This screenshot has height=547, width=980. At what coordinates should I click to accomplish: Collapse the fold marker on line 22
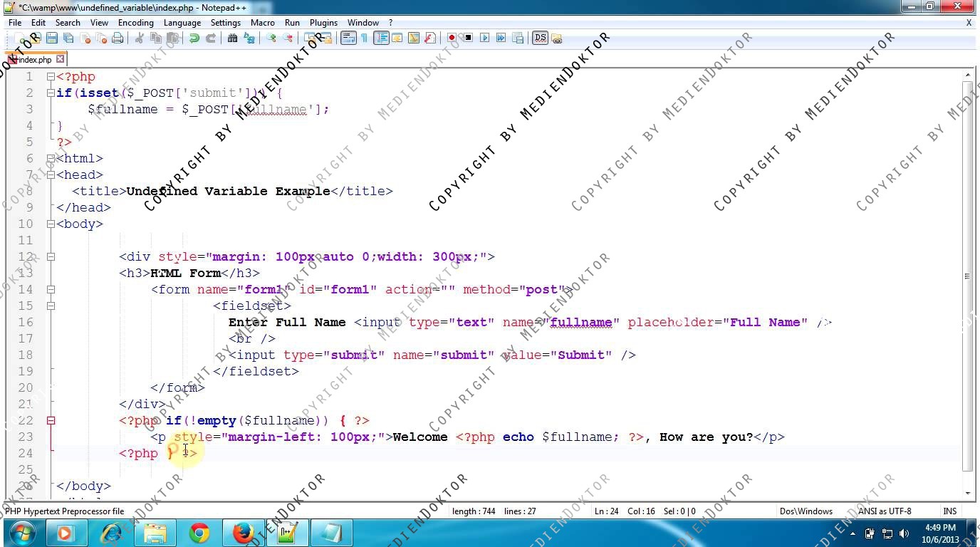51,421
